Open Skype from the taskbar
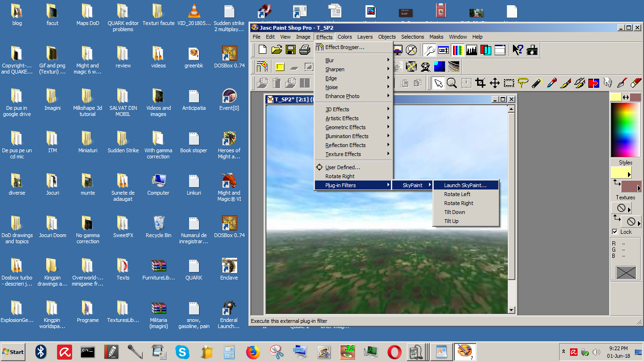 [182, 352]
